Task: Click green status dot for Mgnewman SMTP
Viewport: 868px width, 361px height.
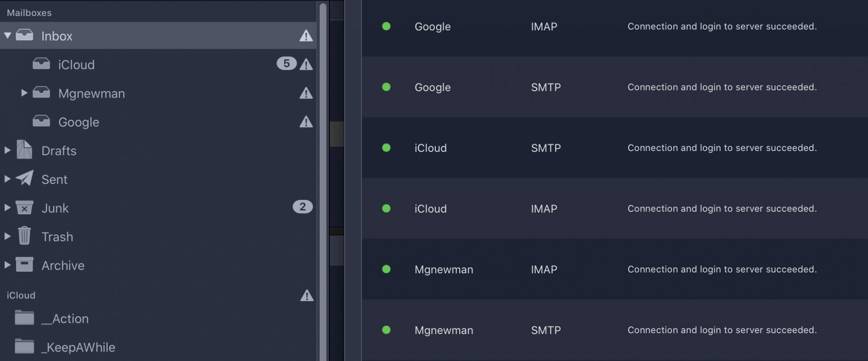Action: pos(386,330)
